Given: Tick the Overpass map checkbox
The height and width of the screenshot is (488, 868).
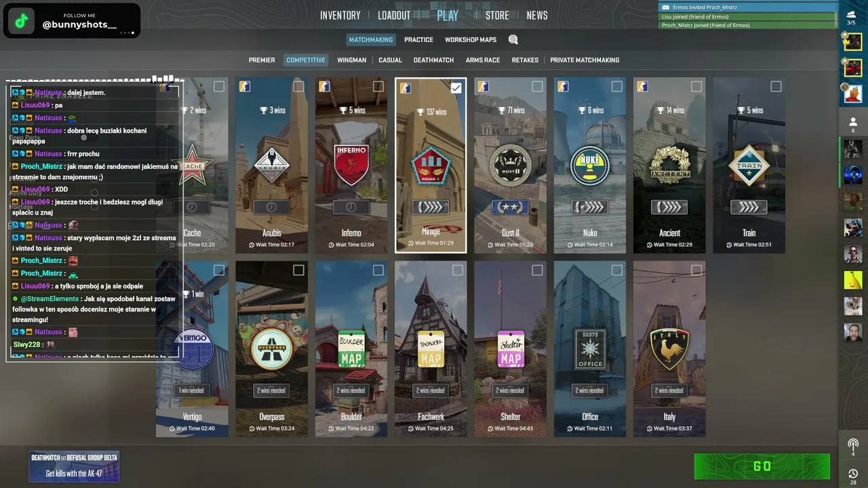Looking at the screenshot, I should point(298,270).
